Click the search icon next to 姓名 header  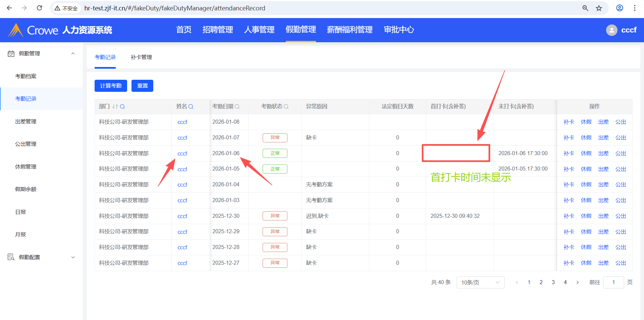pyautogui.click(x=191, y=107)
